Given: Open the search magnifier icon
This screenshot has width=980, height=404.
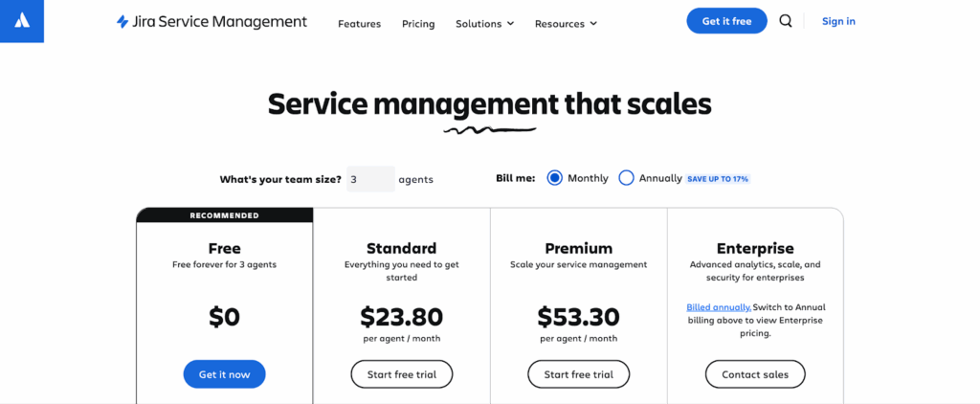Looking at the screenshot, I should [x=786, y=21].
